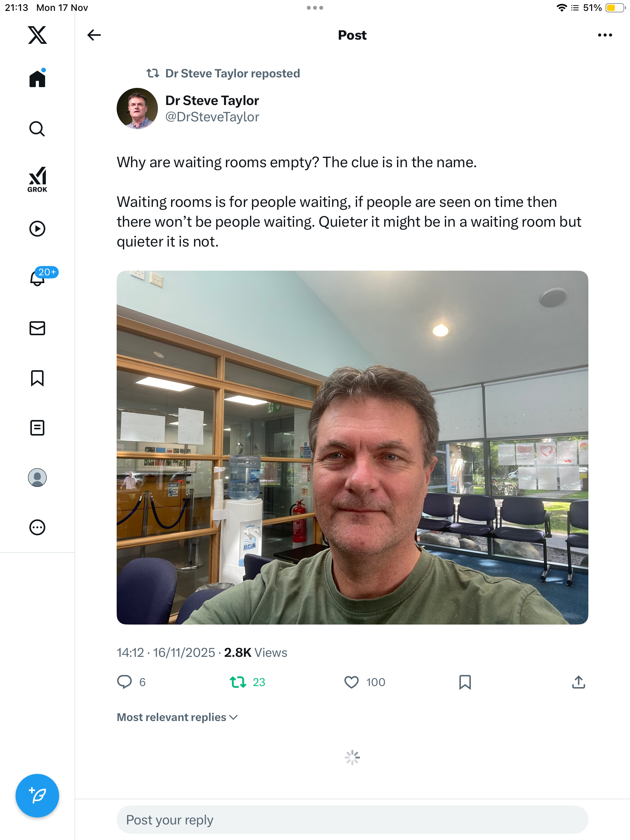The height and width of the screenshot is (840, 630).
Task: Bookmark this post below the photo
Action: tap(465, 682)
